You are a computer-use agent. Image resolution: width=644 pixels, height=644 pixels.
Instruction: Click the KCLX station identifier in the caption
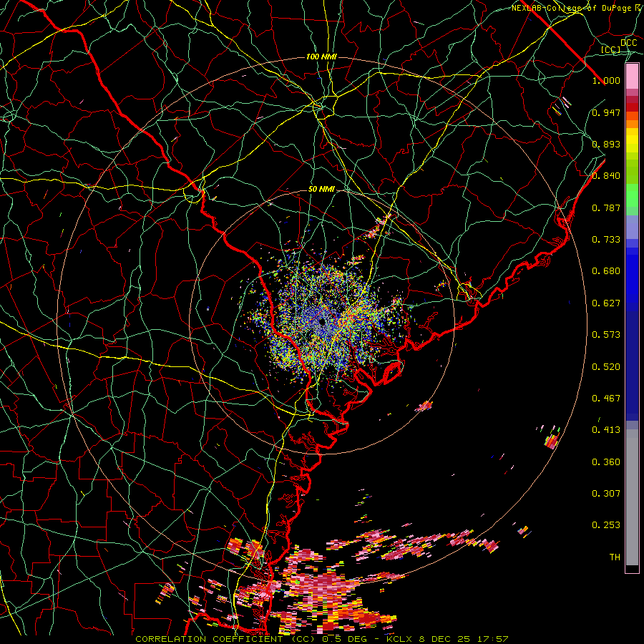tap(401, 639)
